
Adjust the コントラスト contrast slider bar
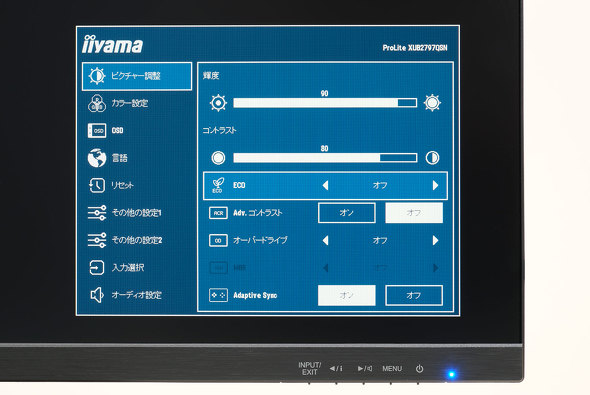click(x=325, y=158)
